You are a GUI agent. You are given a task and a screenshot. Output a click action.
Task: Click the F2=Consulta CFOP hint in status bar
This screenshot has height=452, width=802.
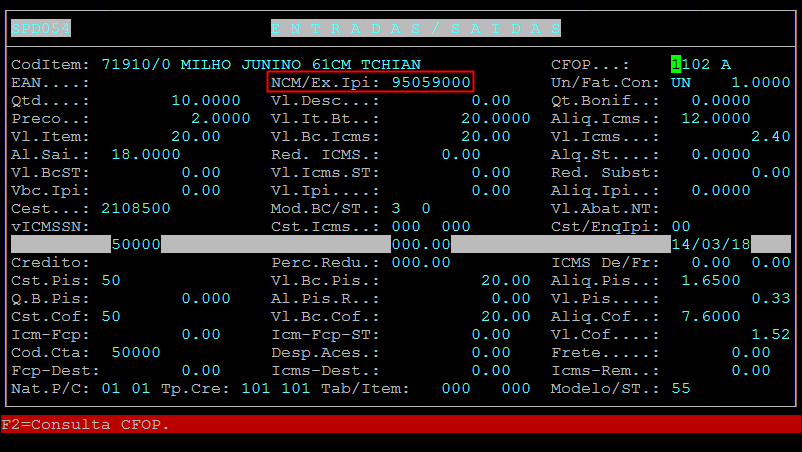86,425
